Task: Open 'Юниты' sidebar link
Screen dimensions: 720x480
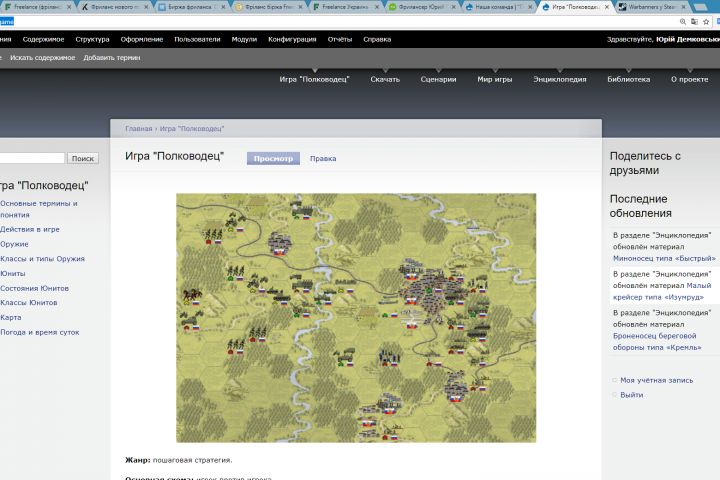Action: (13, 273)
